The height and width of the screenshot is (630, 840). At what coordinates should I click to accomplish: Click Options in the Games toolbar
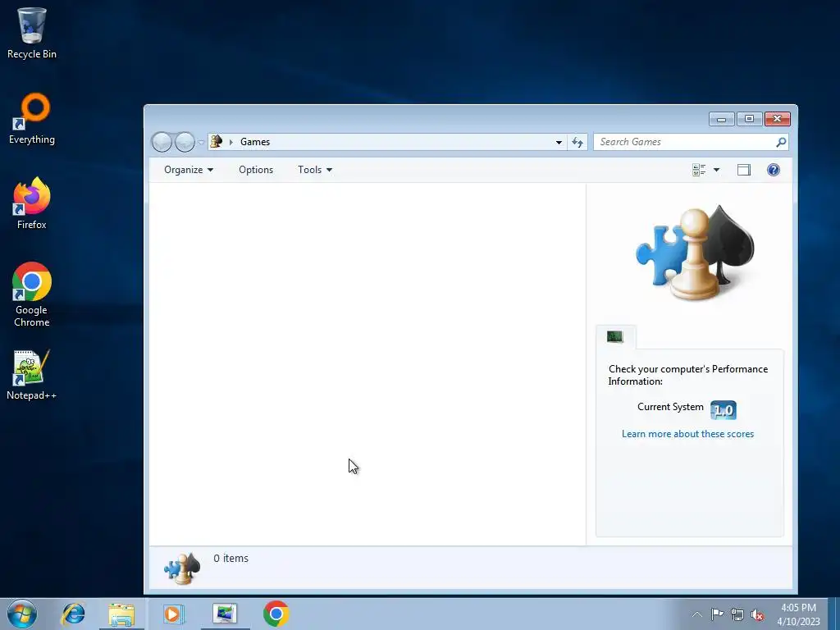256,170
